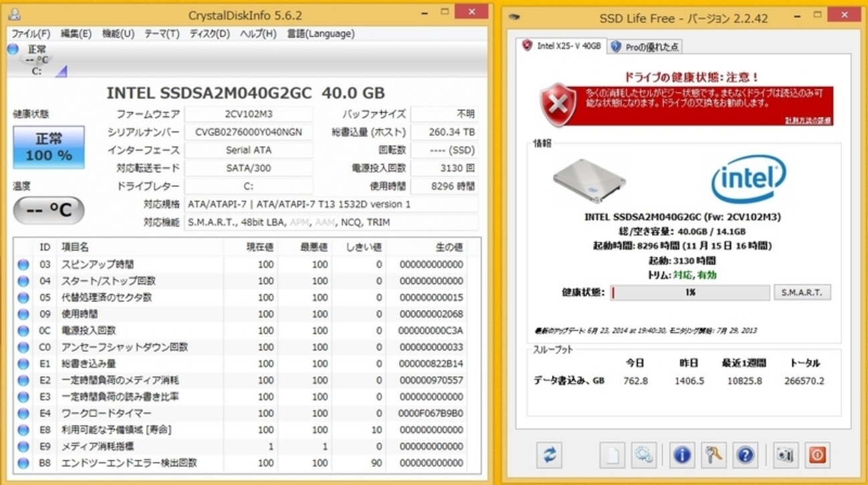Open the ヘルプ(H) menu
The image size is (868, 485).
[258, 33]
